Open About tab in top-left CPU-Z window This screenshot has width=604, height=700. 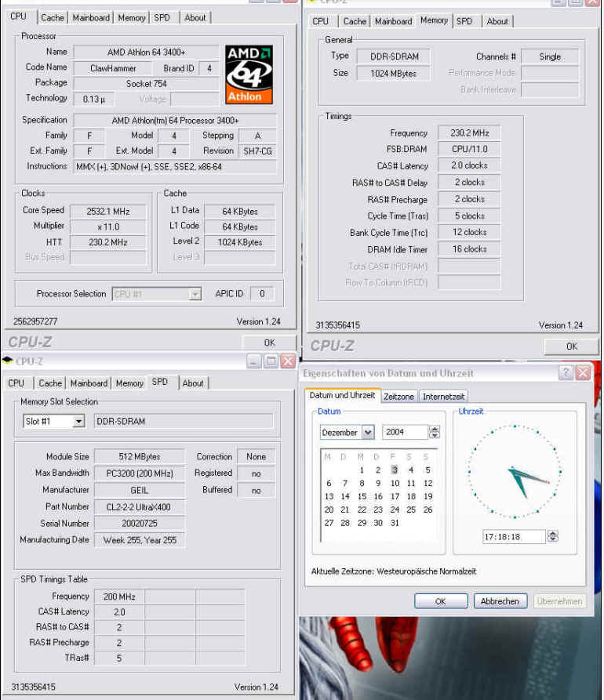click(x=195, y=18)
